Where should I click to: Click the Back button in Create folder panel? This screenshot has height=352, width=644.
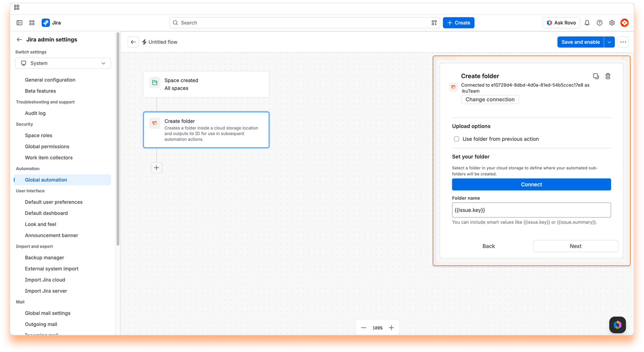click(489, 246)
